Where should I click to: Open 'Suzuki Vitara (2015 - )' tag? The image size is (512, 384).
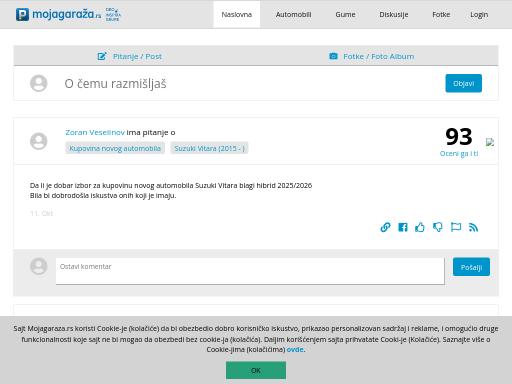pos(209,148)
